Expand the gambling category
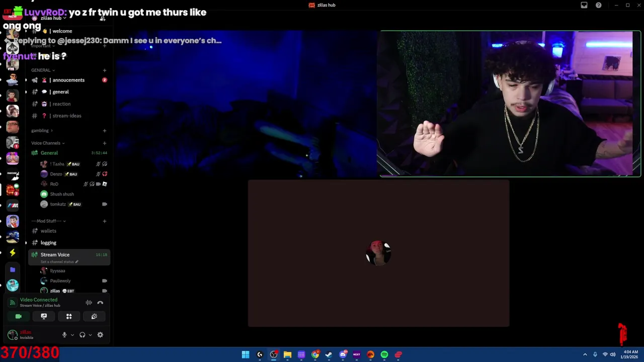Screen dimensions: 644x362 42,131
